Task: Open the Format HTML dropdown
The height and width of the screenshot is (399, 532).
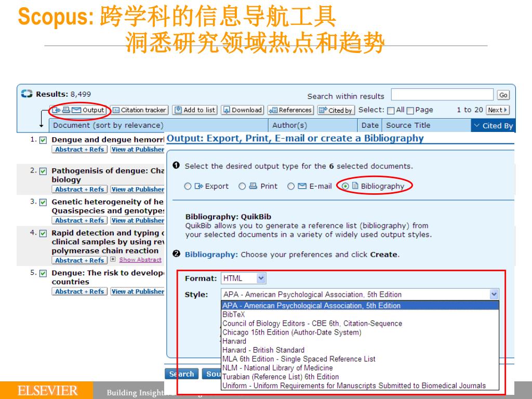Action: [243, 278]
